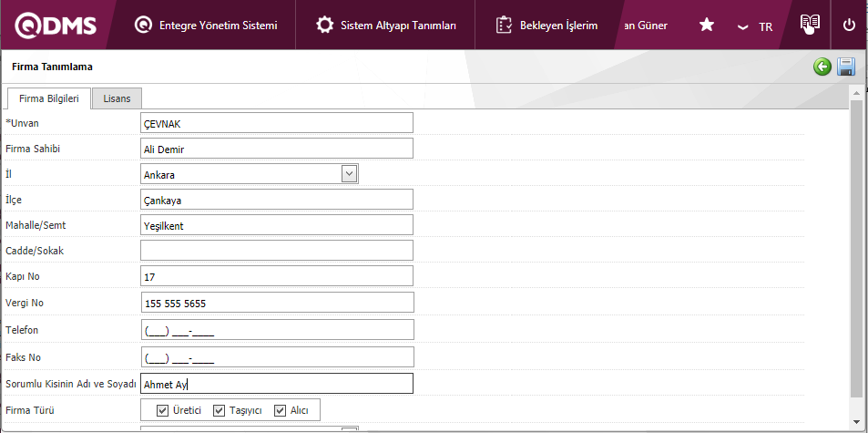Click the empty Cadde/Sokak field
This screenshot has width=868, height=433.
[277, 251]
